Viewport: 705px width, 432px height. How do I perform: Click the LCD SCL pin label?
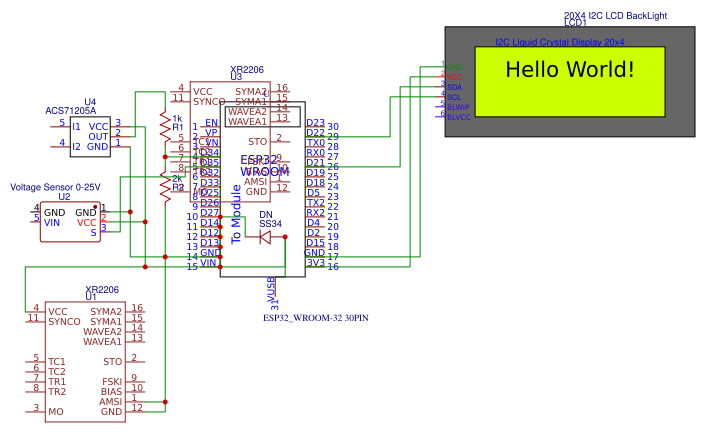pyautogui.click(x=454, y=97)
